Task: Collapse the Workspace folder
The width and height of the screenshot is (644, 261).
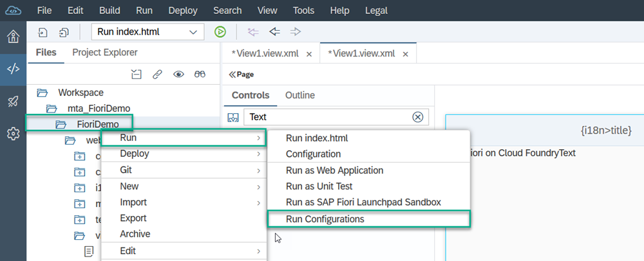Action: point(43,93)
